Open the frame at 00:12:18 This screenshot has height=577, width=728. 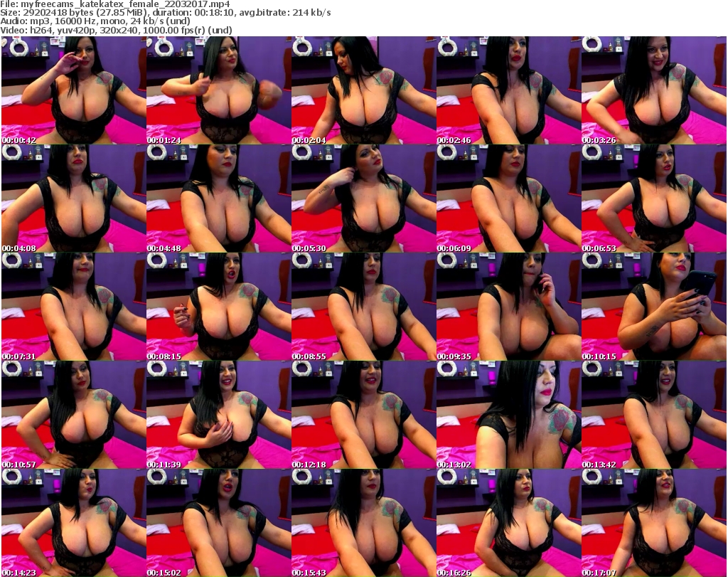pos(363,415)
